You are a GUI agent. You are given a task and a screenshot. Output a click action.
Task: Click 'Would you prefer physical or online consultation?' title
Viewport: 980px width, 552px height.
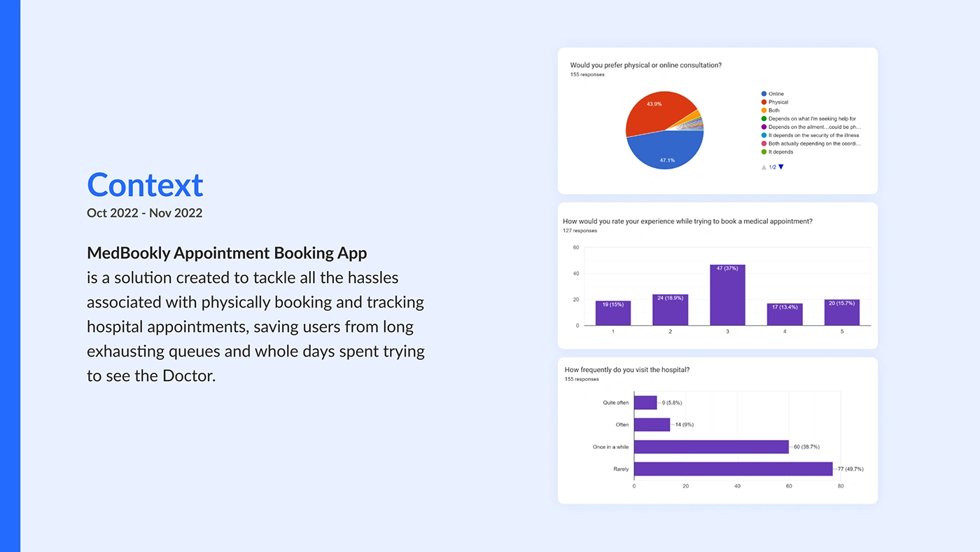click(x=646, y=65)
